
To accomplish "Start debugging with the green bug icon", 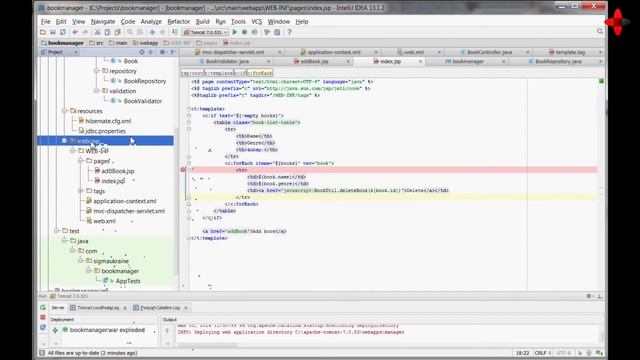I will click(244, 32).
